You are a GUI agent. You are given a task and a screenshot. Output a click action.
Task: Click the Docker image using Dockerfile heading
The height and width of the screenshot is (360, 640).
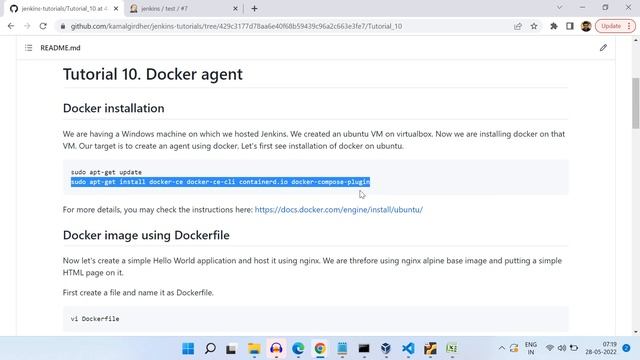point(146,235)
